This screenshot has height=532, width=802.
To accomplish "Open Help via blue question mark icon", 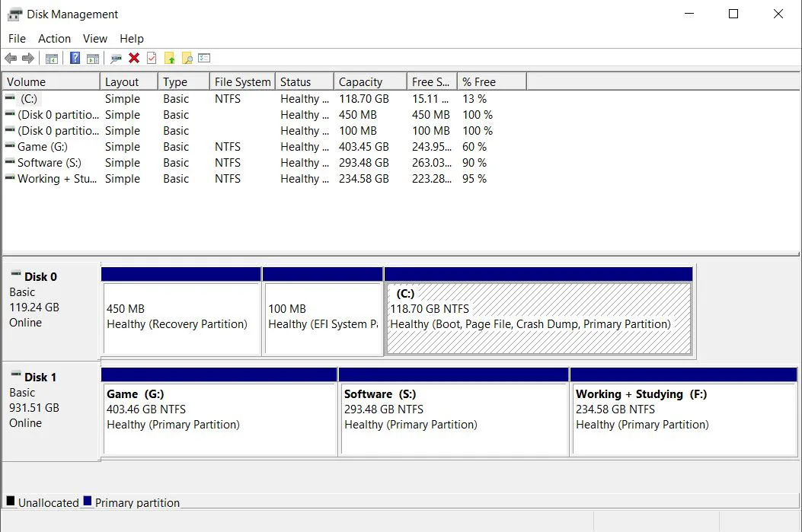I will (75, 58).
